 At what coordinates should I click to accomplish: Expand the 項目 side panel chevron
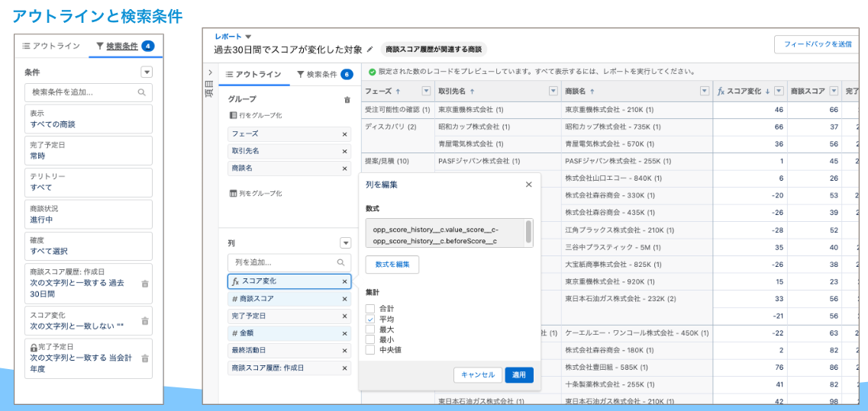[x=211, y=72]
